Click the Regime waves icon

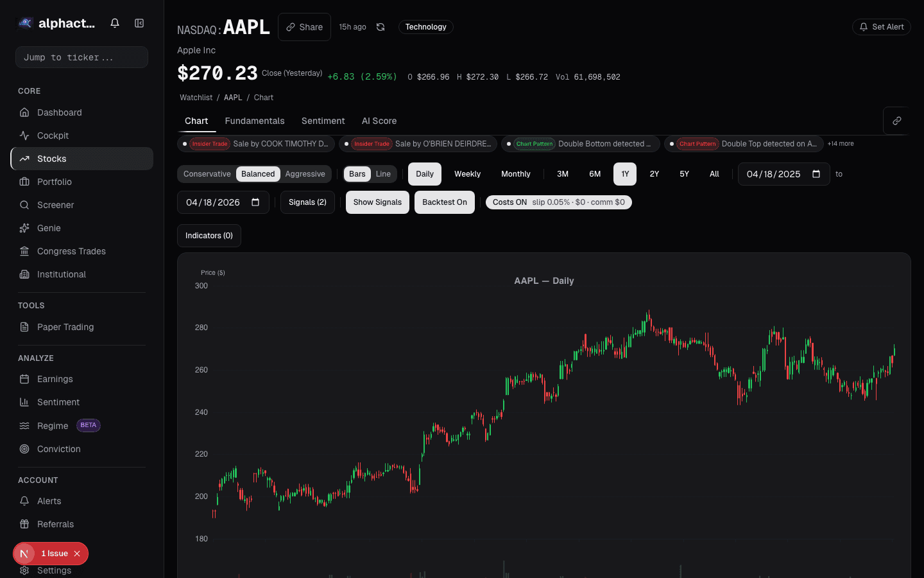[x=24, y=426]
